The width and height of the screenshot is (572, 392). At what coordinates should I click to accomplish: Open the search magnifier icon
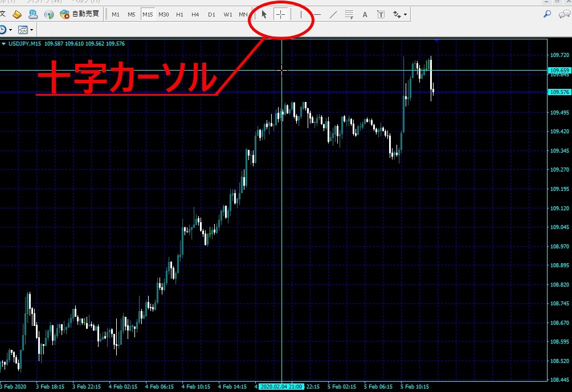547,14
